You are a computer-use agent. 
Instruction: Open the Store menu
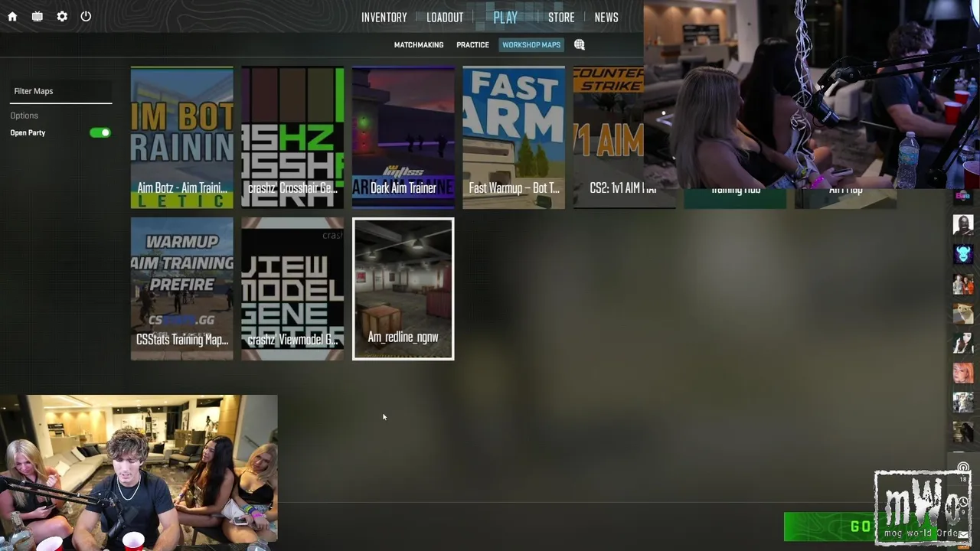coord(561,17)
